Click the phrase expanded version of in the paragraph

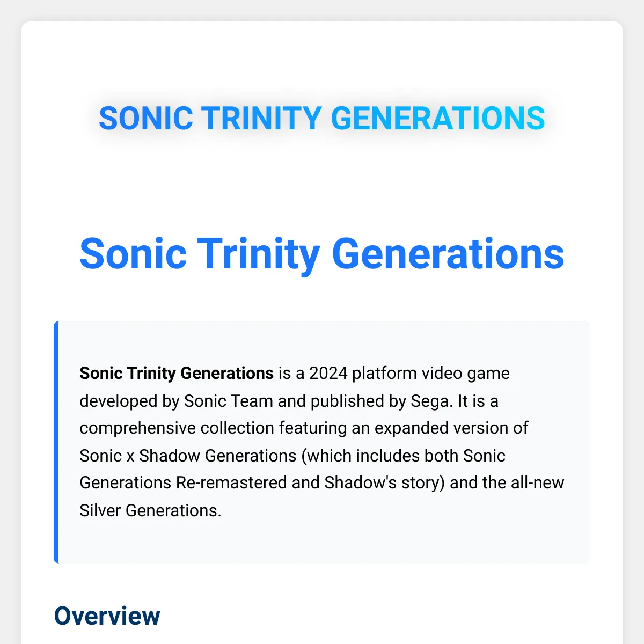point(451,428)
